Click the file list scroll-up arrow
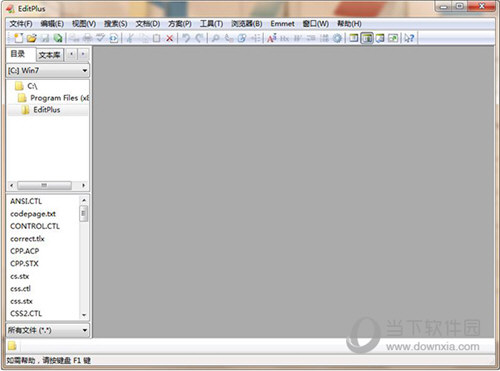The height and width of the screenshot is (371, 500). [x=84, y=200]
